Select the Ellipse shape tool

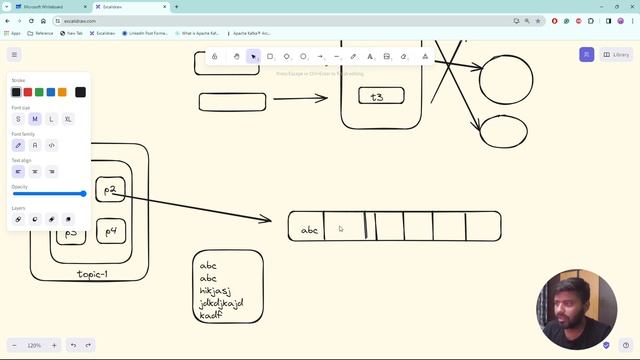point(303,56)
